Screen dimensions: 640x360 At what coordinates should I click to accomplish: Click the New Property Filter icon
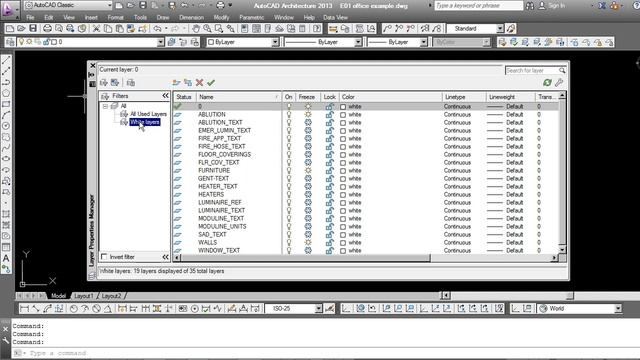coord(104,82)
